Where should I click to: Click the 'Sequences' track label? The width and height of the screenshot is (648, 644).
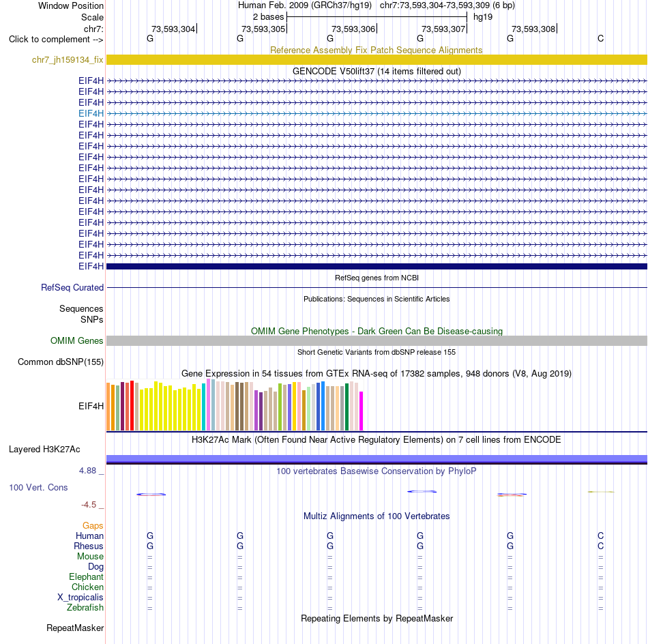point(81,309)
